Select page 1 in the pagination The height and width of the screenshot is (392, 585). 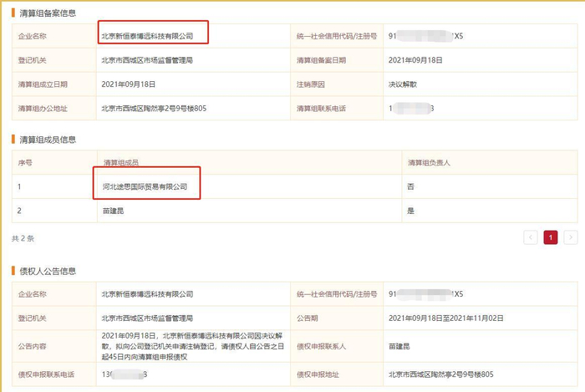[550, 237]
